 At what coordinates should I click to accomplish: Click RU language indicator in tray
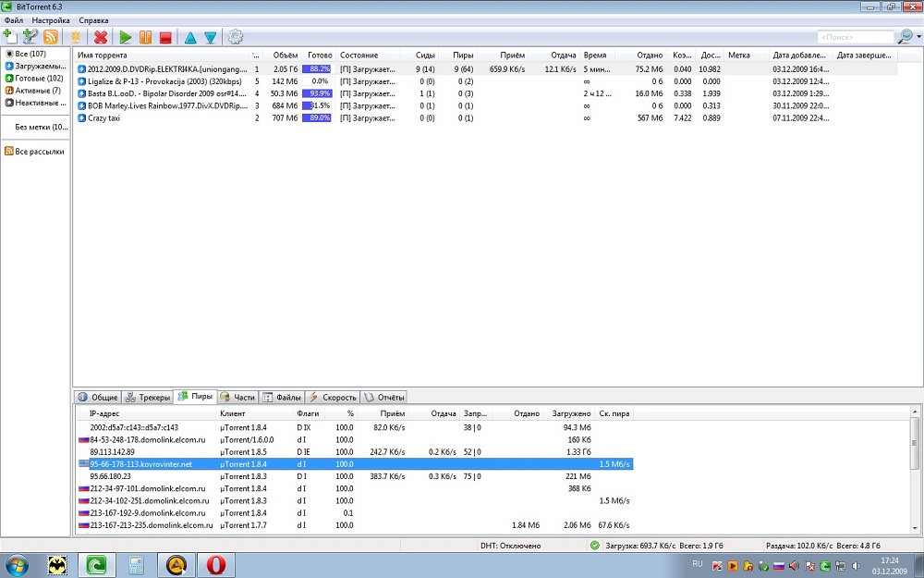coord(698,564)
